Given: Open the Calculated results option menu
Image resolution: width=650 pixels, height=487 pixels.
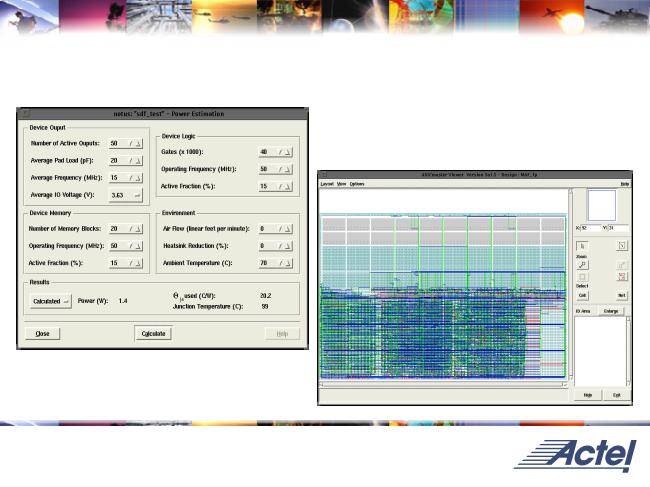Looking at the screenshot, I should click(50, 300).
